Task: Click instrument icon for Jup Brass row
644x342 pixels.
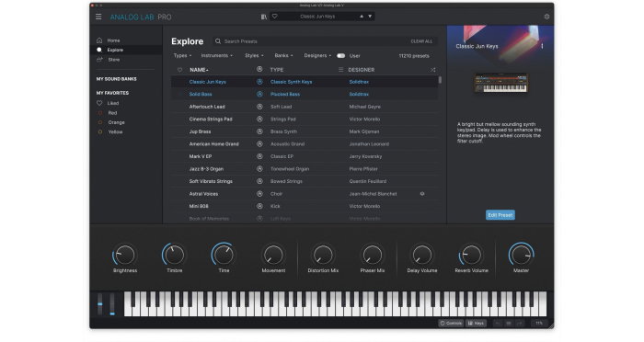Action: click(x=259, y=131)
